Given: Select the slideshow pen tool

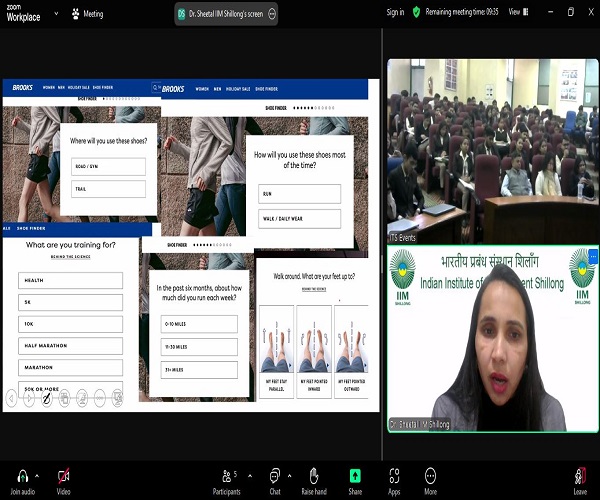Looking at the screenshot, I should pos(47,399).
